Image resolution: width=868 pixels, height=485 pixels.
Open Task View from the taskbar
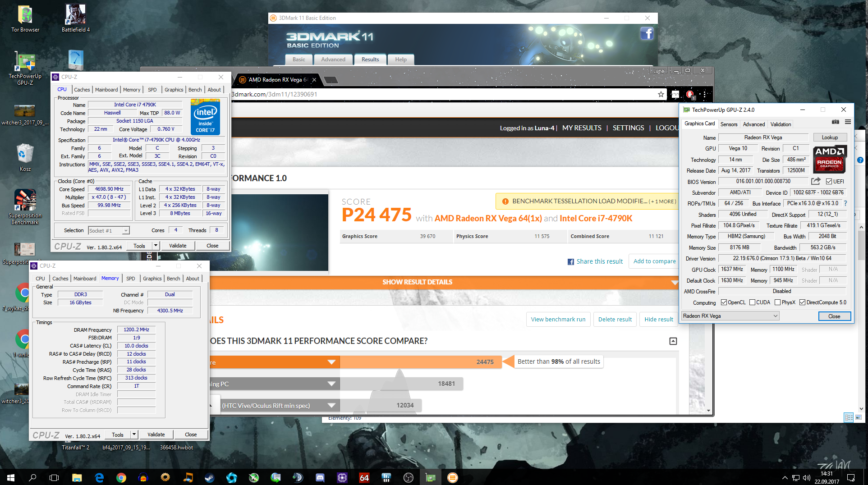[x=54, y=477]
